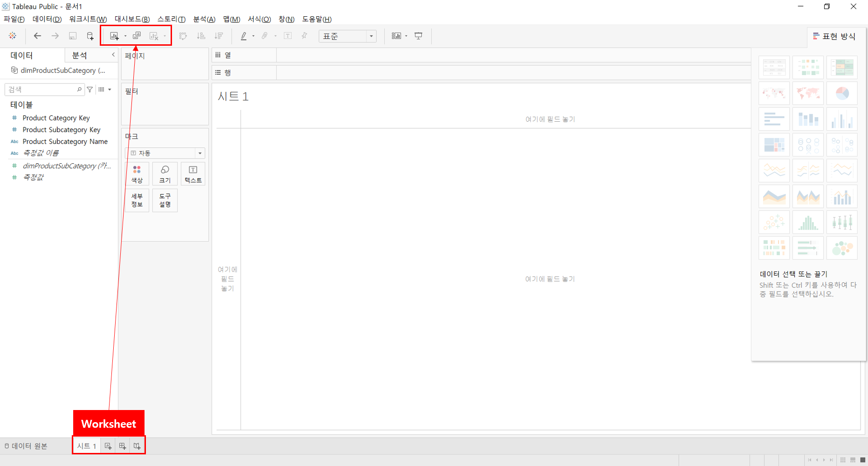Click the Text (텍스트) mark button
This screenshot has height=466, width=868.
click(x=193, y=174)
